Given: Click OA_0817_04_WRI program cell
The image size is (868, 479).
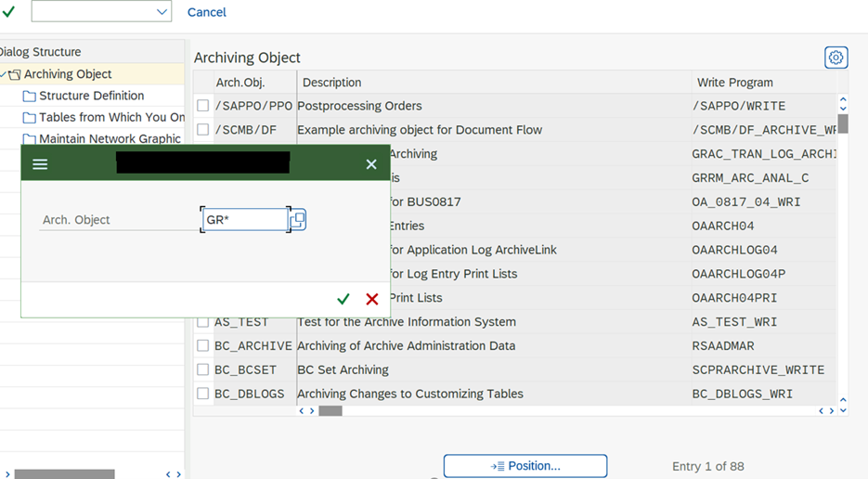Looking at the screenshot, I should point(745,201).
